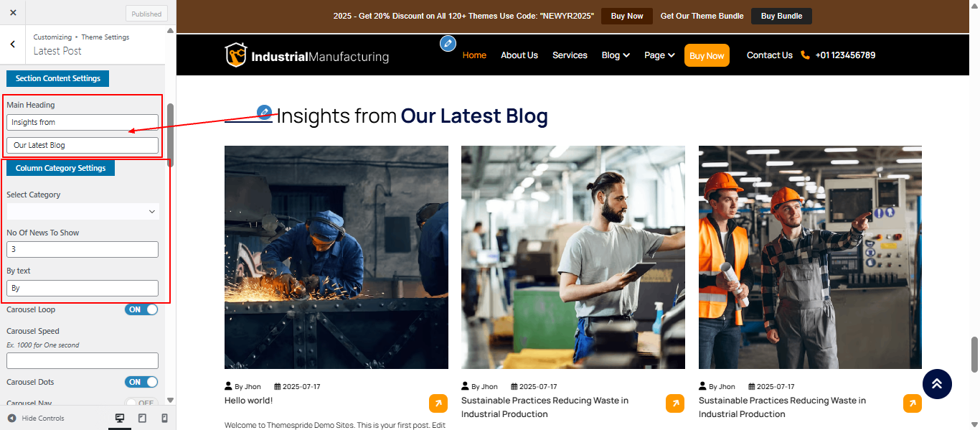Viewport: 980px width, 430px height.
Task: Switch to mobile preview icon
Action: (164, 418)
